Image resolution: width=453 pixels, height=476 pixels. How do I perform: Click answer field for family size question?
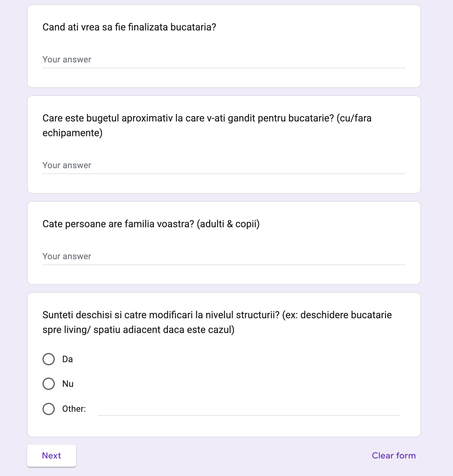(224, 256)
